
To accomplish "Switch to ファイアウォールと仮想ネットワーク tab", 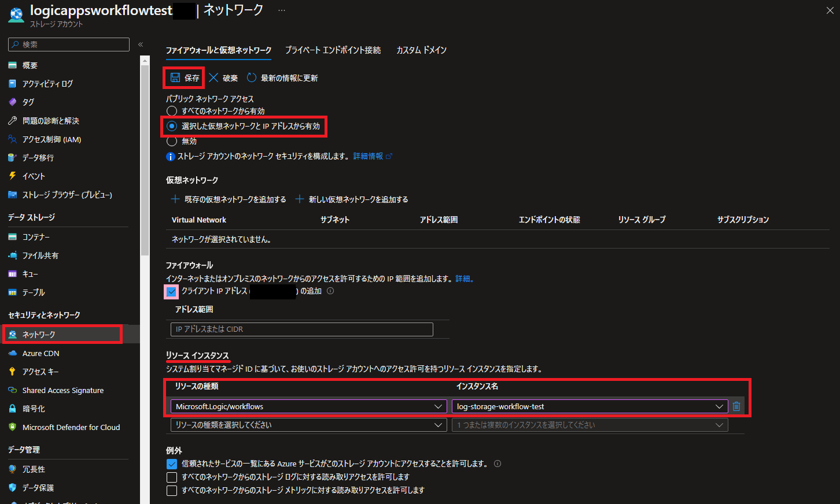I will [219, 50].
